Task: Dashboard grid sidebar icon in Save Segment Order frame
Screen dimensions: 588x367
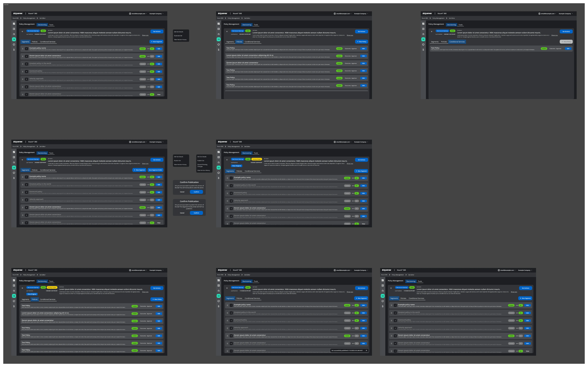Action: click(14, 152)
